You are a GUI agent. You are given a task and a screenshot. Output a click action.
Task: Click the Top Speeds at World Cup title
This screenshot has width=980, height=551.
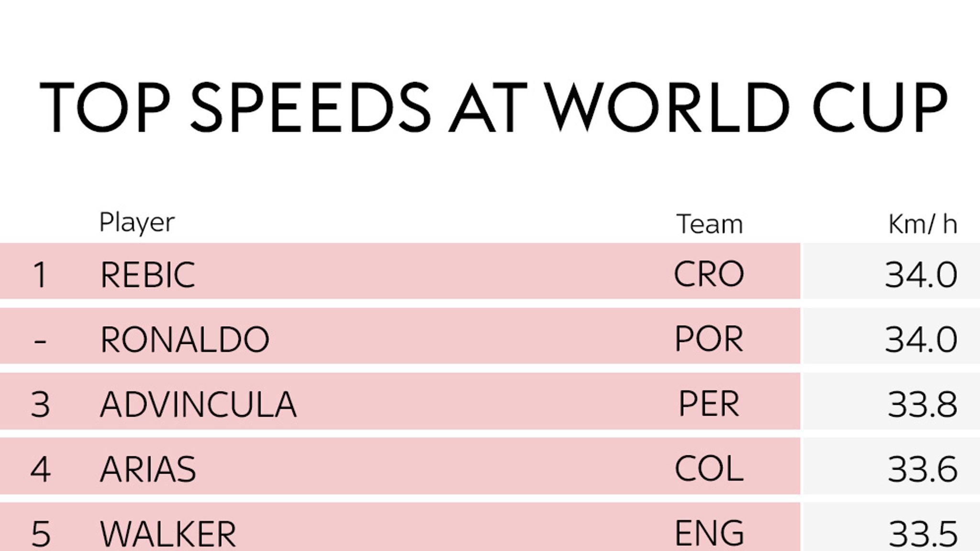click(x=493, y=107)
